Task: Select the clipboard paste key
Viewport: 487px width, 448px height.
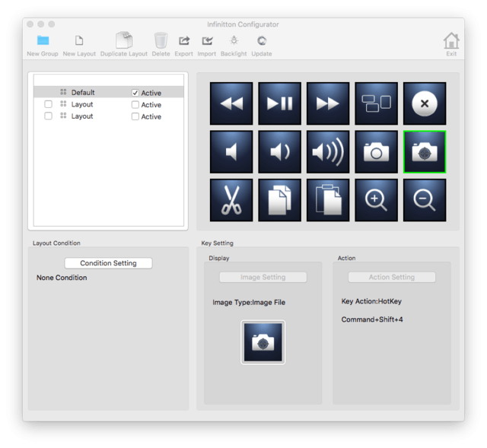Action: [x=328, y=200]
